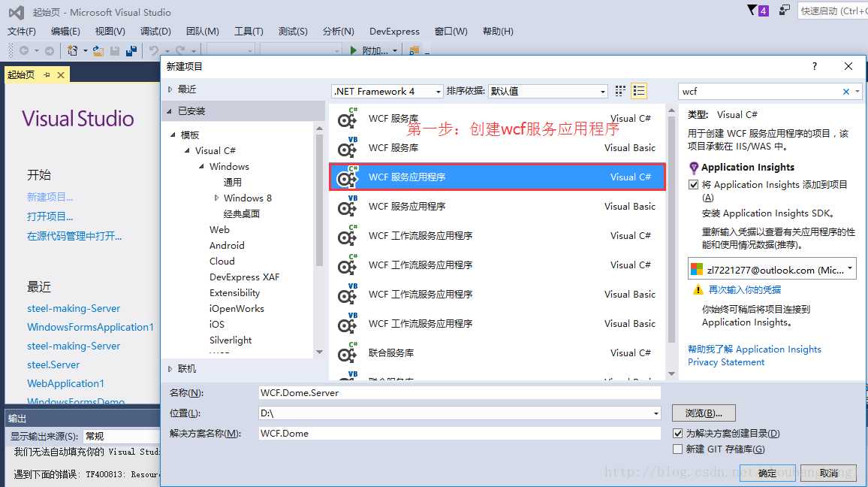
Task: Click 再次输入你的凭据 link
Action: [745, 290]
